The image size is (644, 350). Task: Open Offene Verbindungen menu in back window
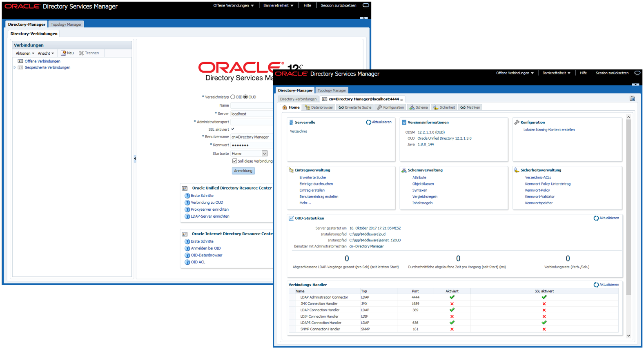coord(234,6)
